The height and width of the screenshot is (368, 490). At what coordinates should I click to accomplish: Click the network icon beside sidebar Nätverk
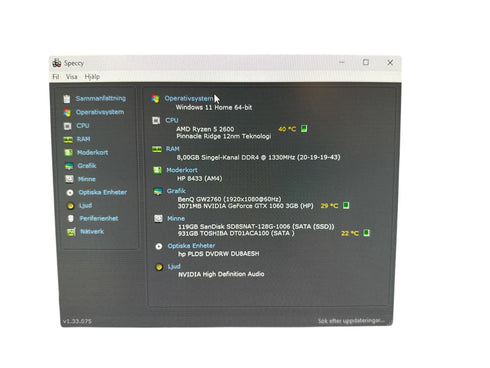coord(71,232)
